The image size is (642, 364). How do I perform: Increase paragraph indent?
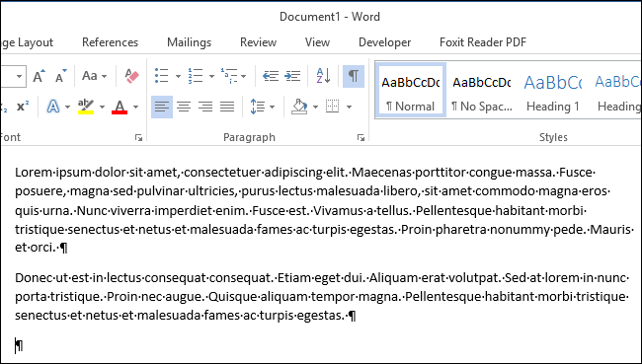click(292, 76)
